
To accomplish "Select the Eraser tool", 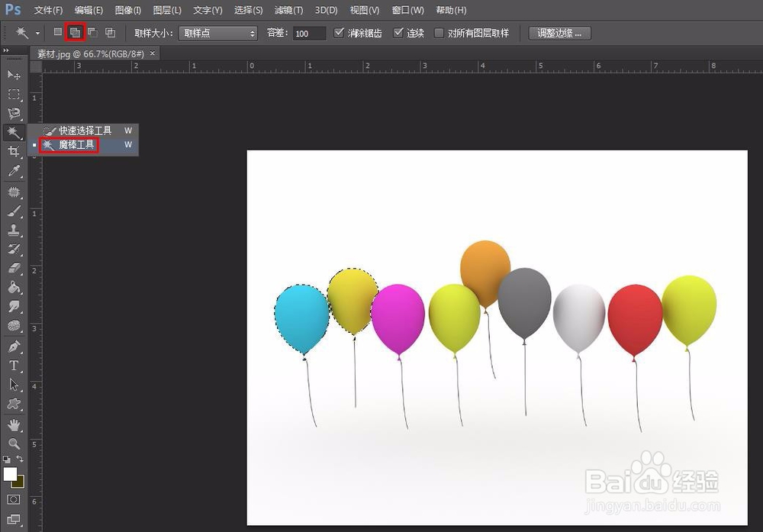I will 14,268.
